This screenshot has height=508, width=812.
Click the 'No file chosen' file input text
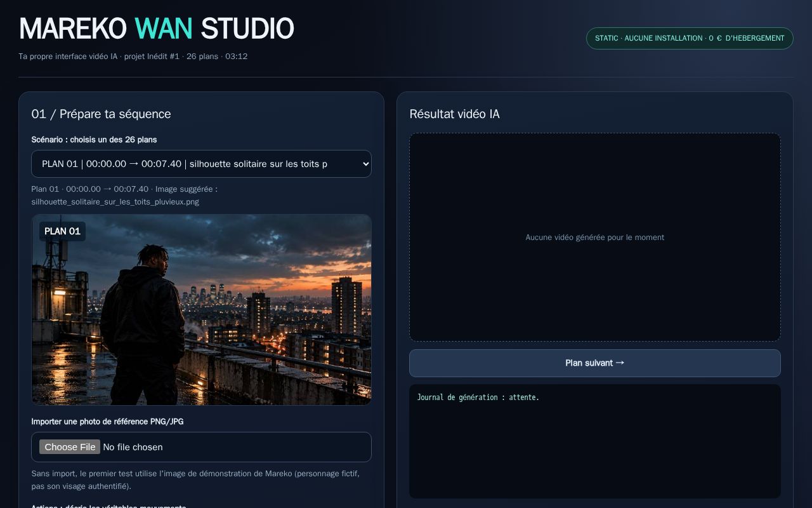[133, 447]
